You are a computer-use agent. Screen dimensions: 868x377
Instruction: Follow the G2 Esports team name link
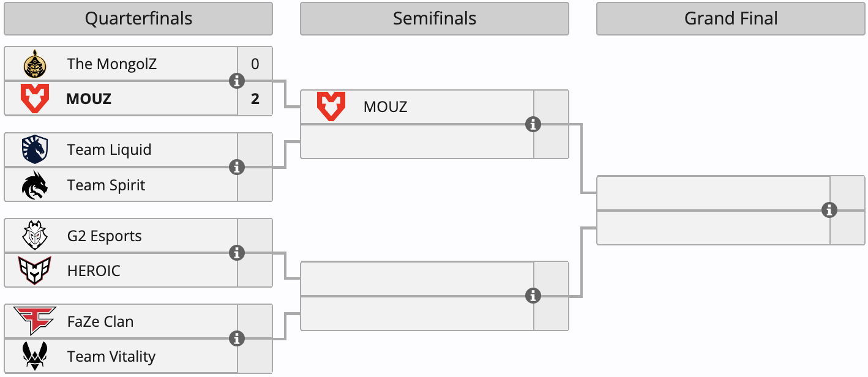point(105,236)
